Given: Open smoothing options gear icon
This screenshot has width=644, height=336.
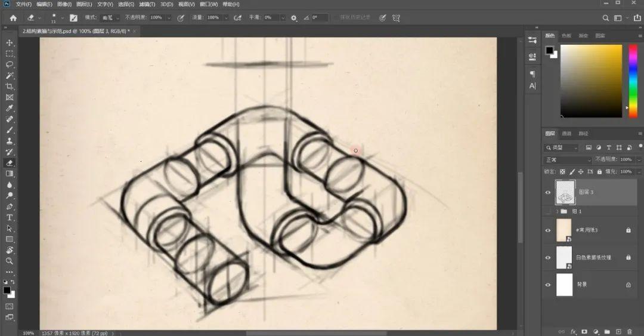Looking at the screenshot, I should [x=293, y=18].
